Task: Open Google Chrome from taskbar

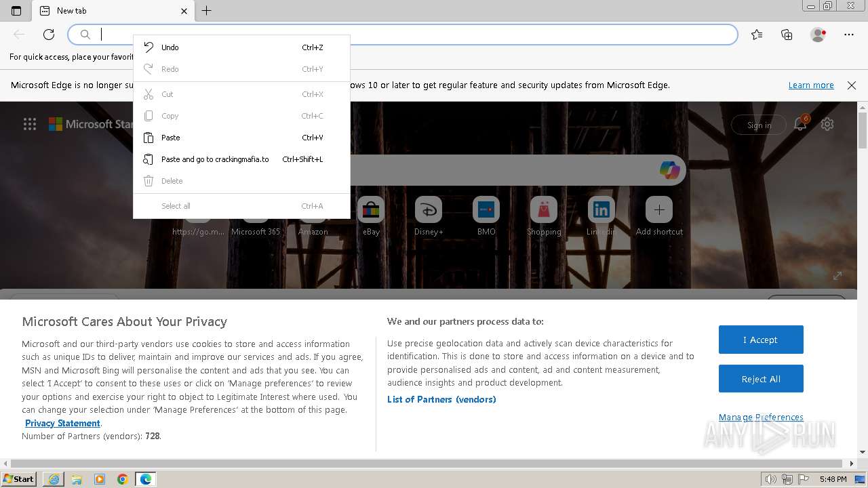Action: point(123,479)
